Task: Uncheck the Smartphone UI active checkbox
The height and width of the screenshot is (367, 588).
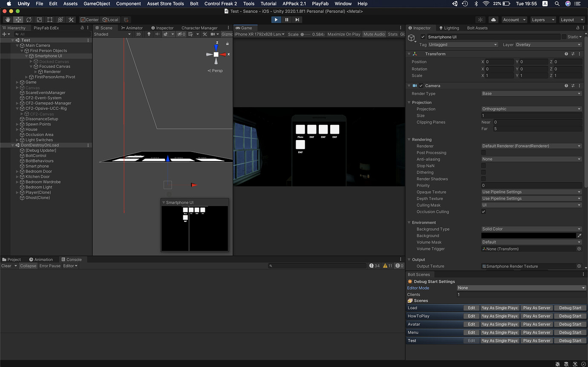Action: point(423,37)
